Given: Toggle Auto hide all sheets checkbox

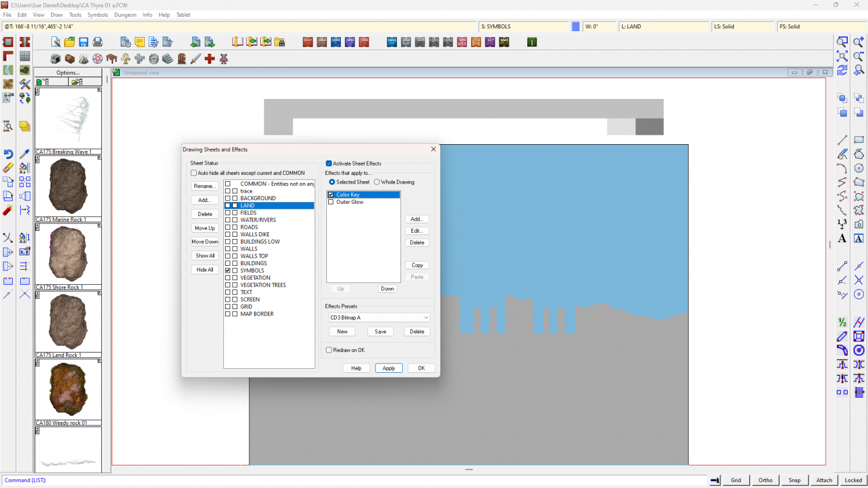Looking at the screenshot, I should (194, 173).
